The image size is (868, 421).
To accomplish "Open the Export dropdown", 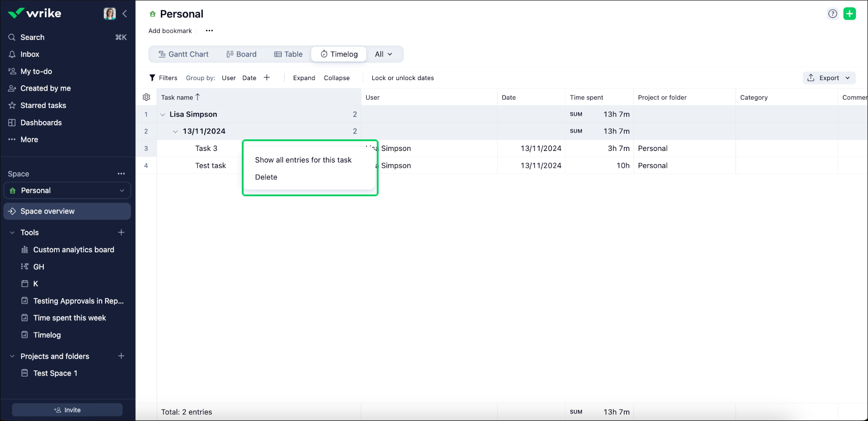I will (829, 78).
